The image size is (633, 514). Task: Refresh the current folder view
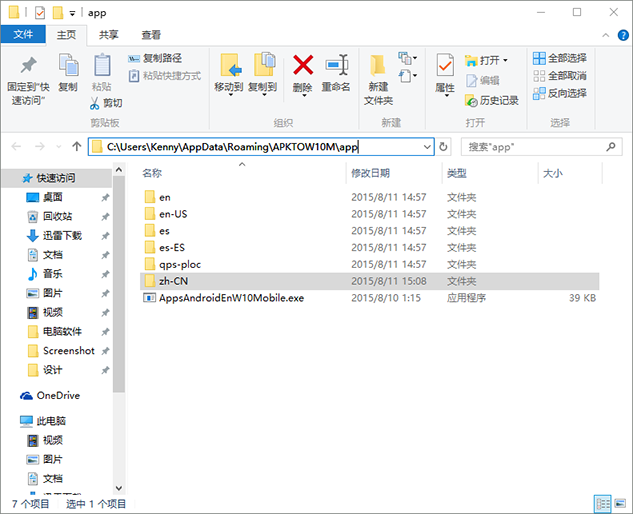click(443, 147)
